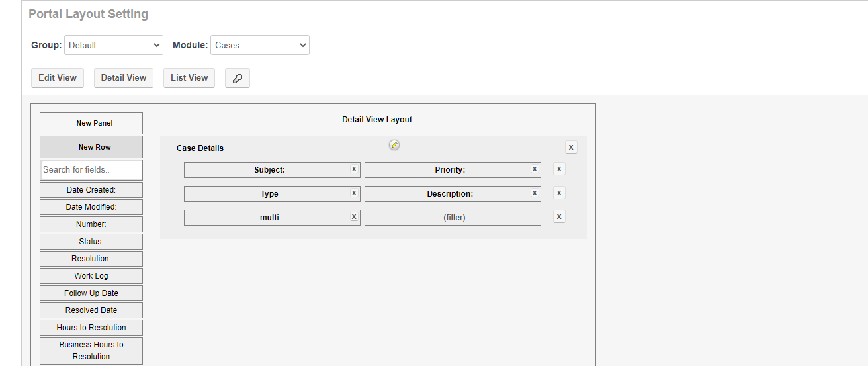The width and height of the screenshot is (868, 366).
Task: Switch to Edit View
Action: click(58, 78)
